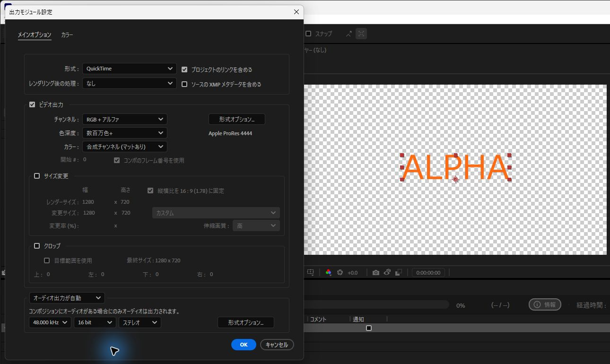The image size is (610, 364).
Task: Toggle the ビデオ出力 checkbox
Action: (32, 104)
